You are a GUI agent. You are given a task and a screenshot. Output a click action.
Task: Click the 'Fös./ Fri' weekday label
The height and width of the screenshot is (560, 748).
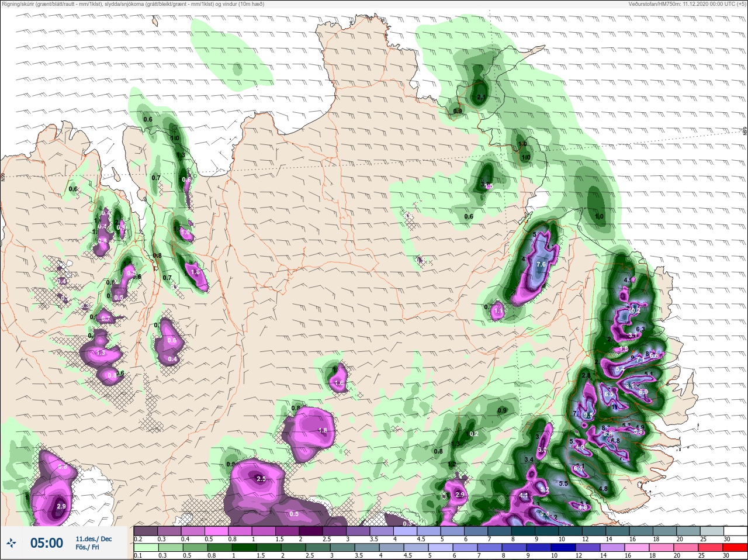(86, 548)
